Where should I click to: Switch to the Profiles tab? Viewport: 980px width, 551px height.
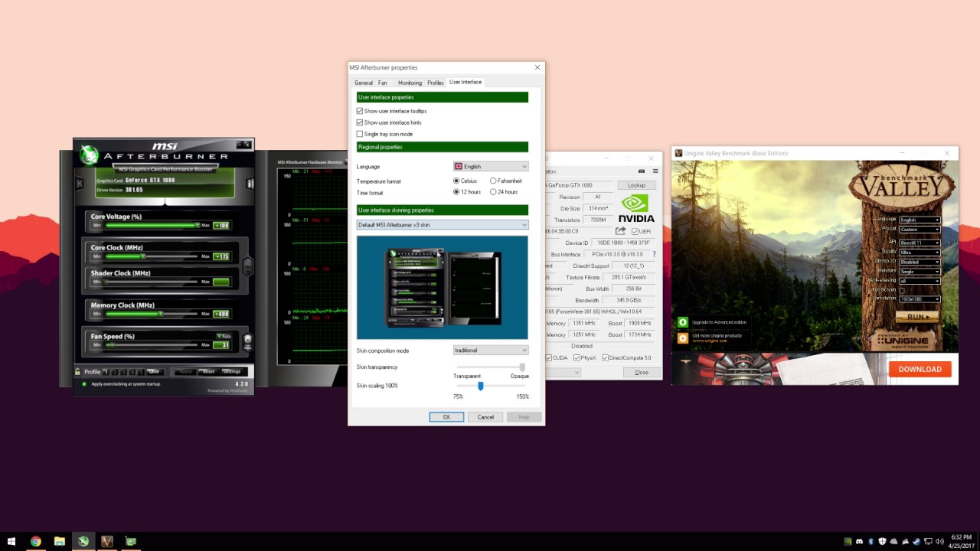pyautogui.click(x=436, y=83)
